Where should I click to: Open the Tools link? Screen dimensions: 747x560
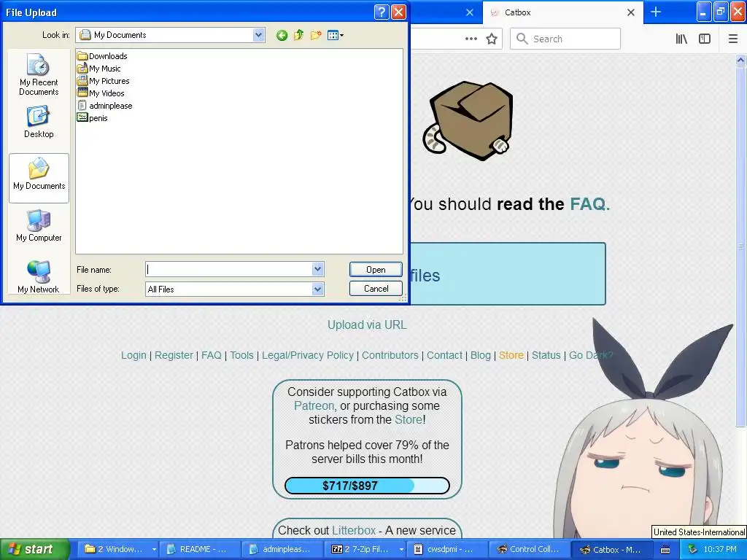click(241, 355)
